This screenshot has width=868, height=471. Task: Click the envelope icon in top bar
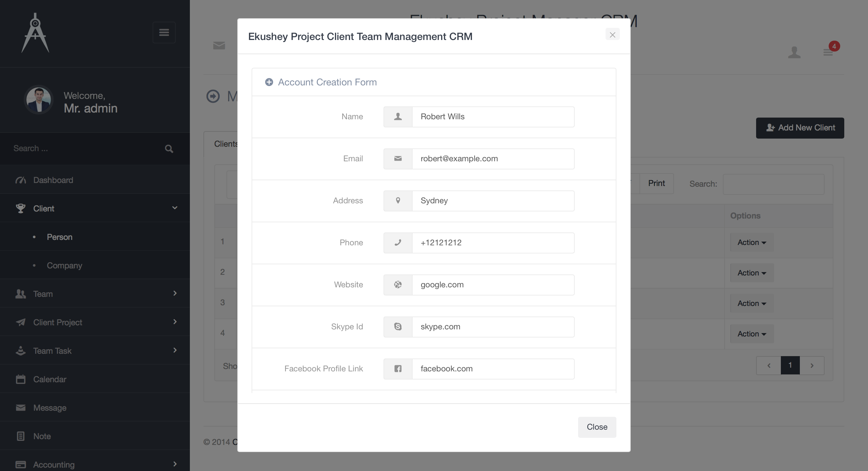(x=219, y=45)
